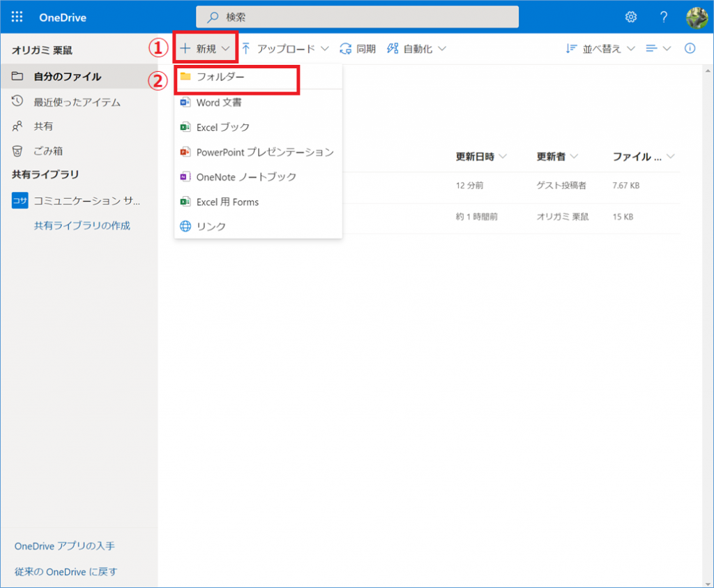Open 最近使ったアイテム in sidebar
Screen dimensions: 714x588
click(79, 102)
